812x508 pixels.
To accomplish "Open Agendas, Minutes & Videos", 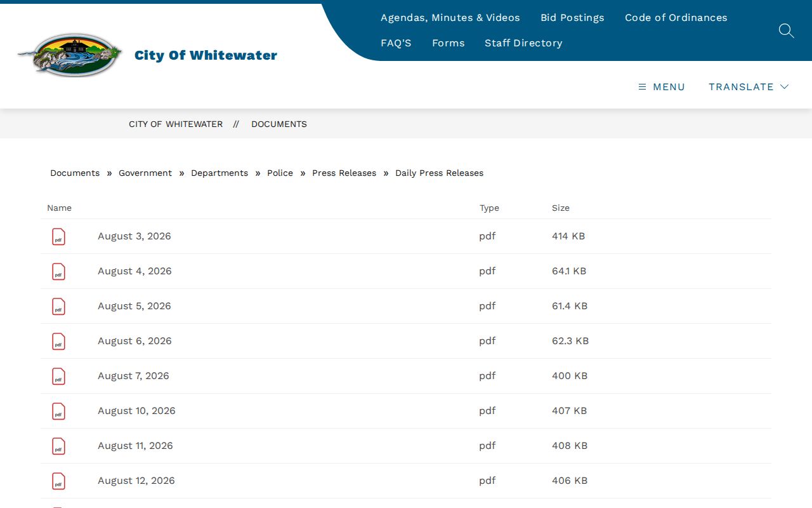I will (450, 18).
